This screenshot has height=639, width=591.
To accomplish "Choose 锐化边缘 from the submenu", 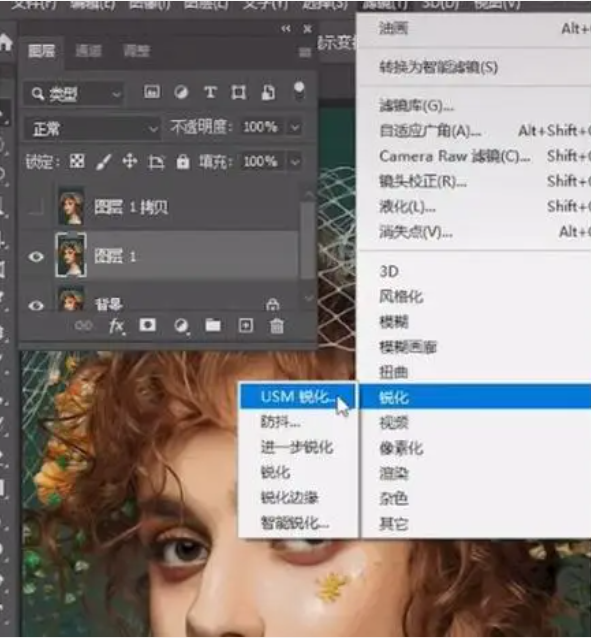I will [x=297, y=498].
